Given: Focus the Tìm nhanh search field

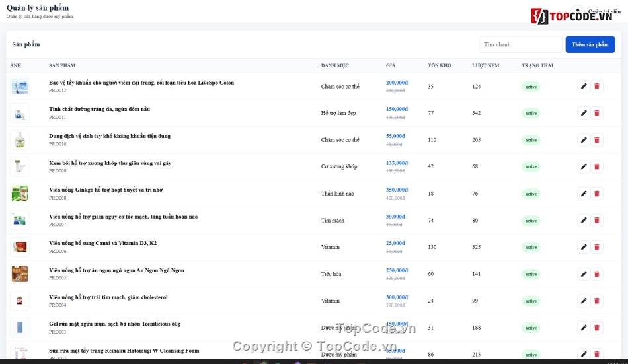Looking at the screenshot, I should click(x=521, y=44).
